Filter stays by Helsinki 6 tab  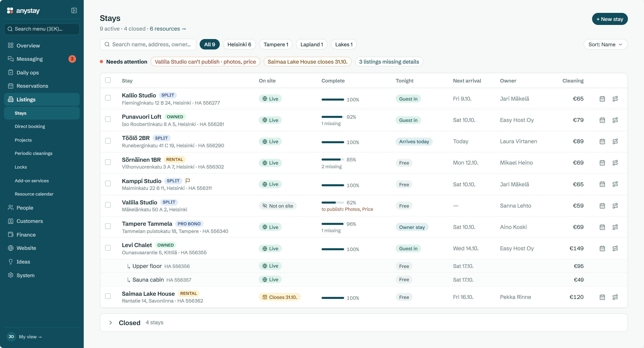[239, 44]
